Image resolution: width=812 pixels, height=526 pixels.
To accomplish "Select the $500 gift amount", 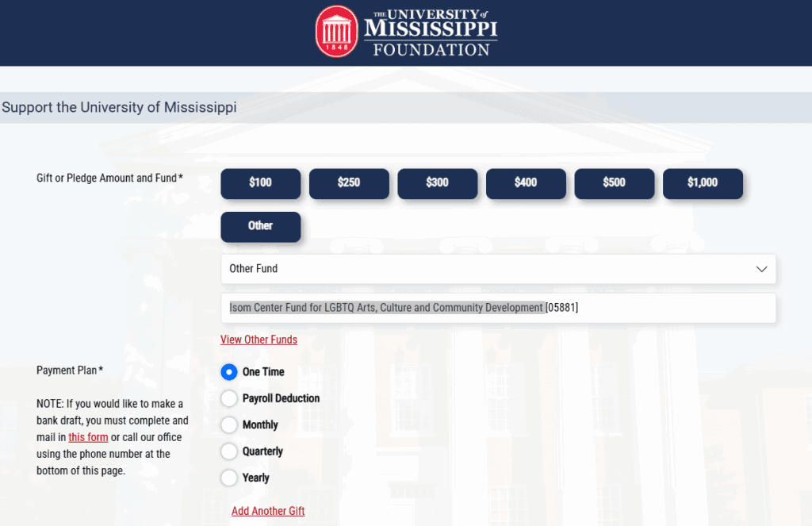I will (615, 183).
